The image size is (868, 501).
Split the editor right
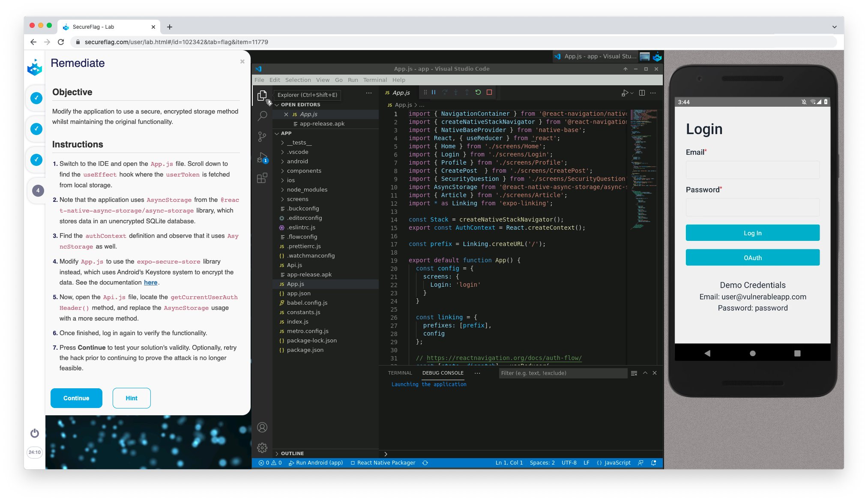[642, 93]
